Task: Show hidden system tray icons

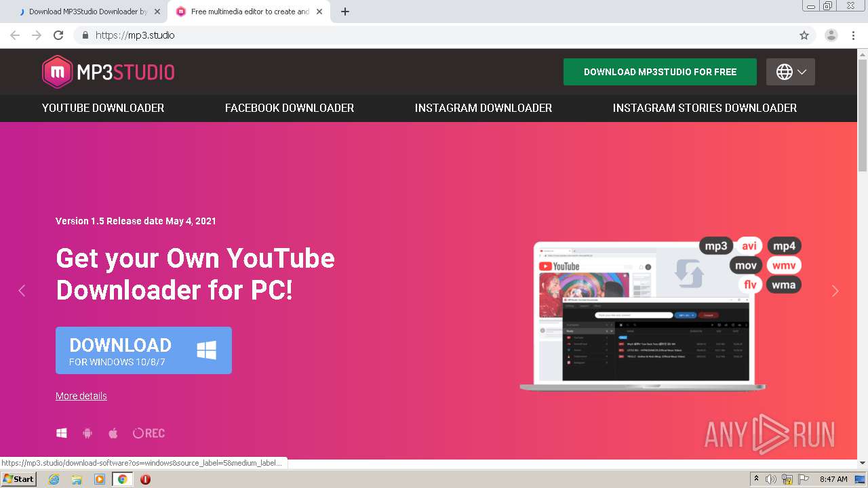Action: (x=756, y=479)
